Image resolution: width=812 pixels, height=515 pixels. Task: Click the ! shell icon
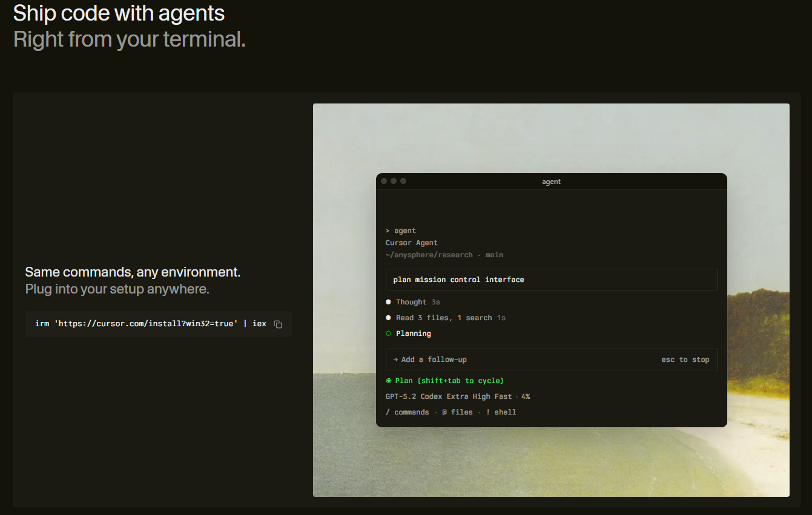pos(488,412)
